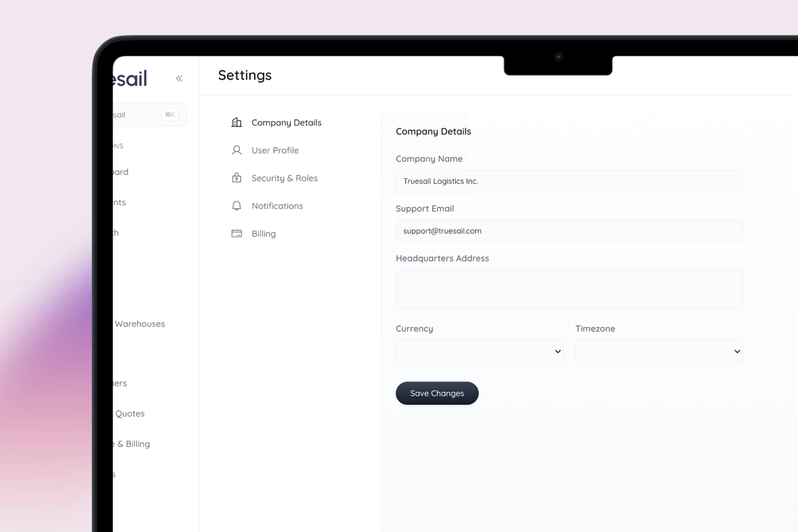
Task: Open the Notifications settings section
Action: pyautogui.click(x=291, y=206)
